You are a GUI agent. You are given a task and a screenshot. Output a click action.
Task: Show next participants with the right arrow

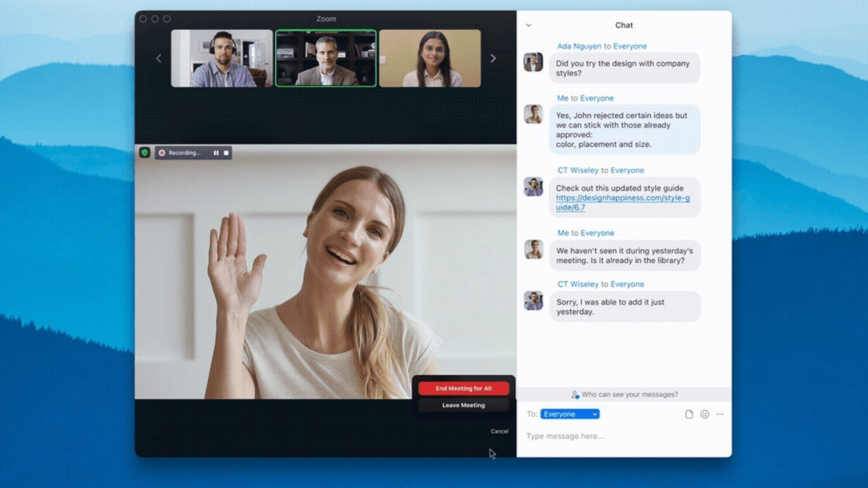pyautogui.click(x=493, y=58)
